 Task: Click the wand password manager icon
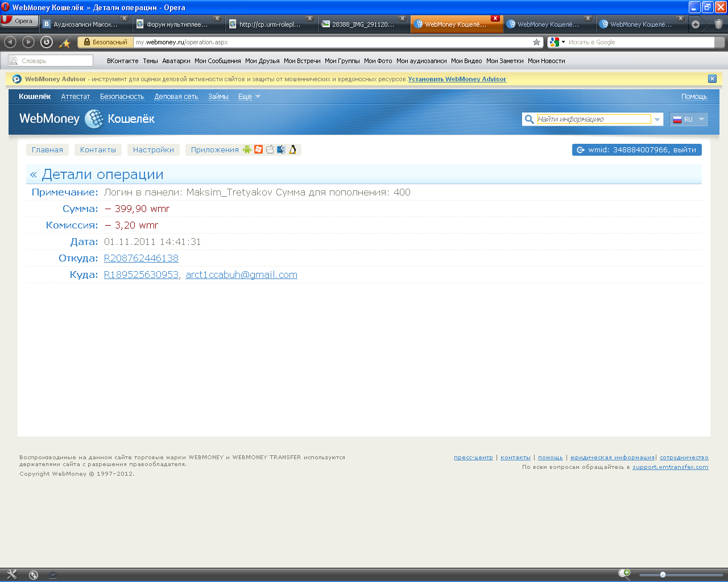pos(65,43)
